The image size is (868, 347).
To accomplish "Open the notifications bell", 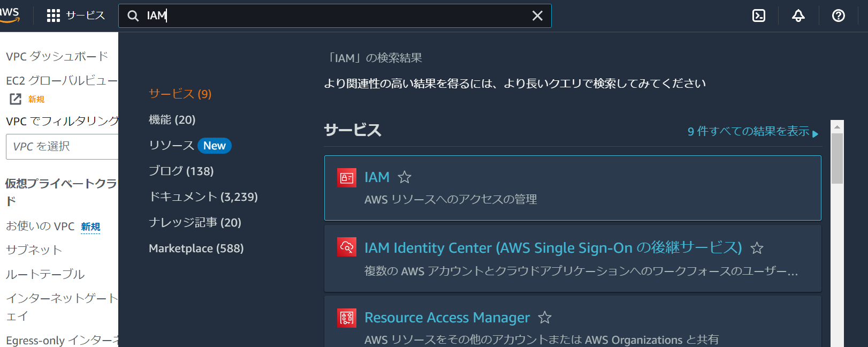I will pos(798,16).
